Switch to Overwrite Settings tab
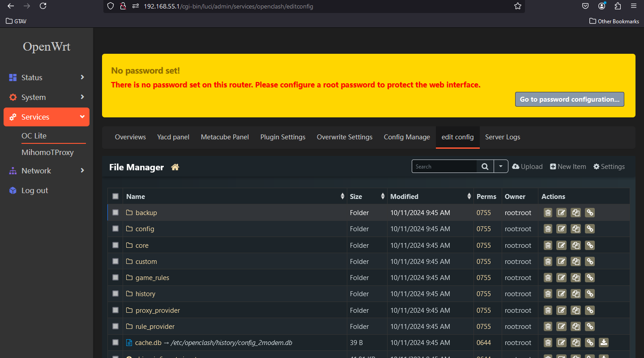Viewport: 644px width, 358px height. [x=345, y=137]
